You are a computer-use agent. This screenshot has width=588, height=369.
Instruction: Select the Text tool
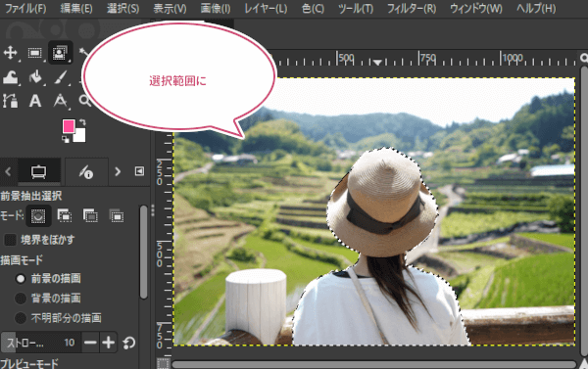(x=35, y=101)
